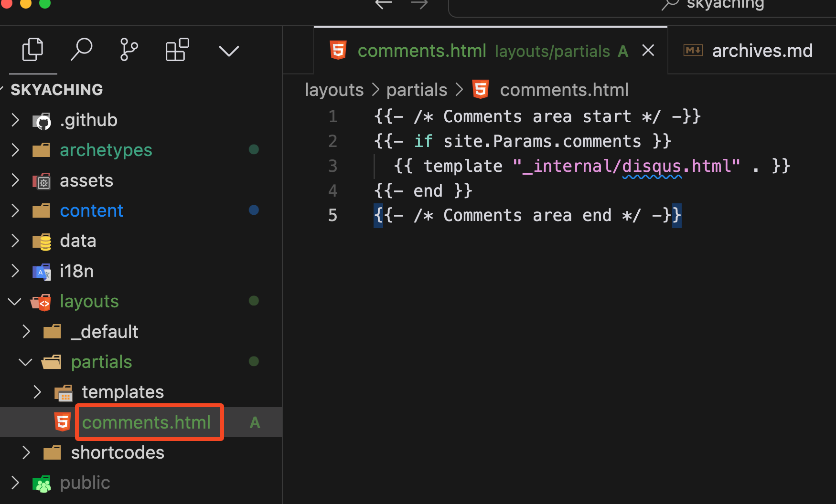
Task: Click 'site.Params.comments' on line 2
Action: (x=542, y=141)
